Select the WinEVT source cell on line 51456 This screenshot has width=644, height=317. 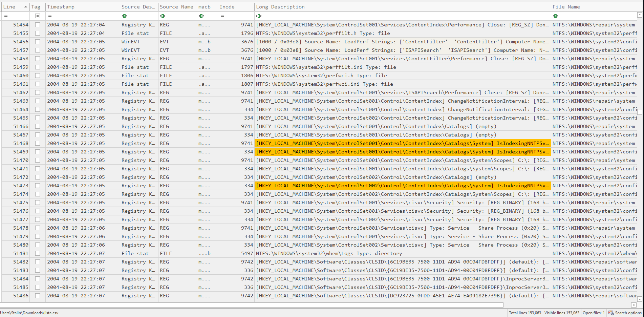click(x=139, y=42)
